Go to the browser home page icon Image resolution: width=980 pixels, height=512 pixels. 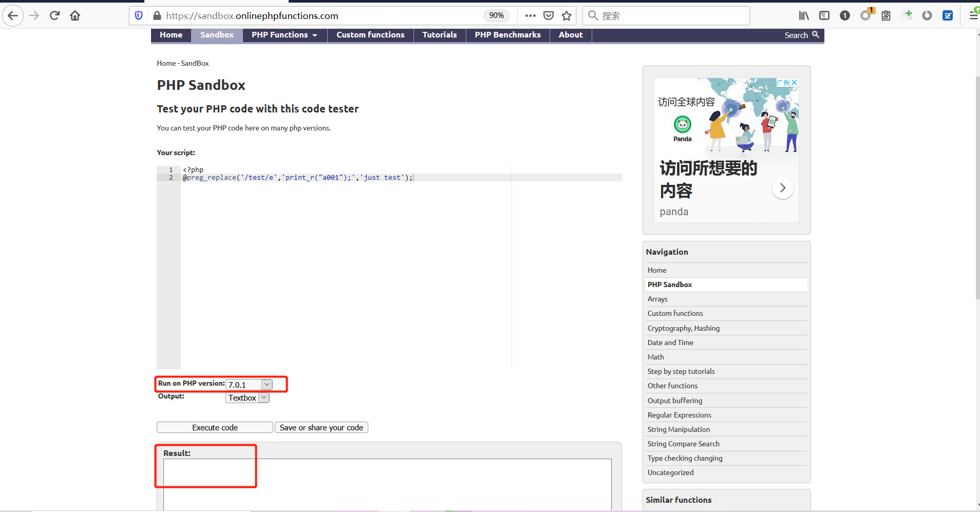point(74,15)
